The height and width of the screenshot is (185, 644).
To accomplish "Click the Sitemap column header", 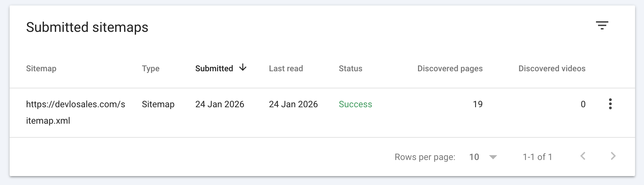I will click(41, 69).
